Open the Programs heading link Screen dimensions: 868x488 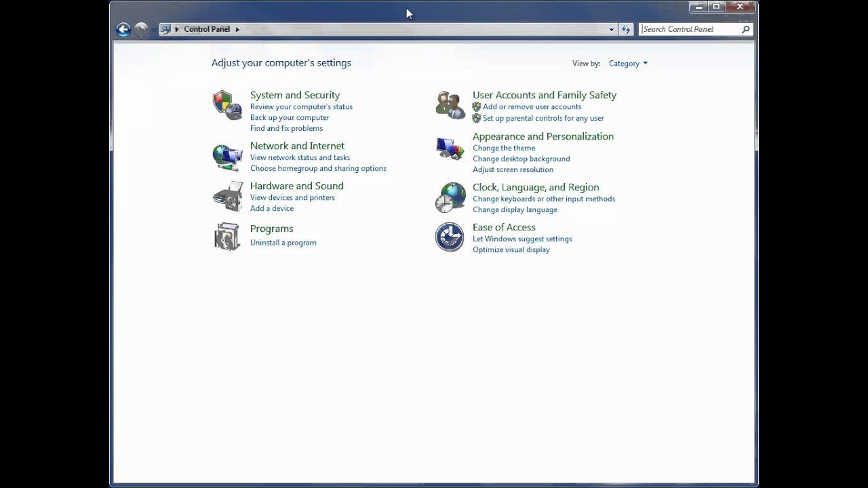tap(271, 228)
